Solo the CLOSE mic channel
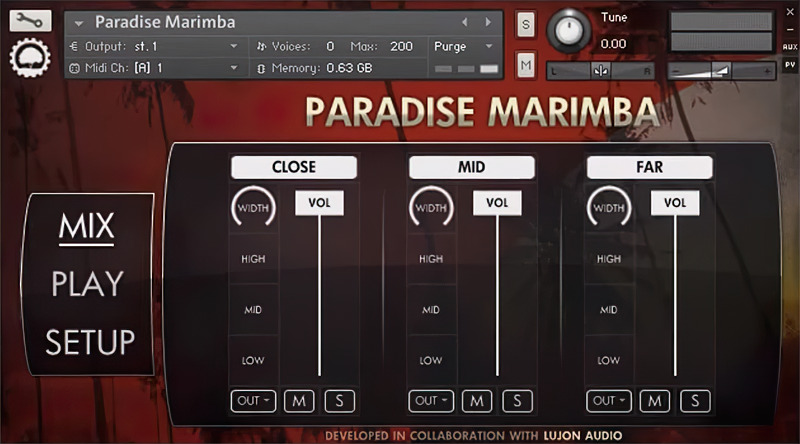 click(339, 401)
